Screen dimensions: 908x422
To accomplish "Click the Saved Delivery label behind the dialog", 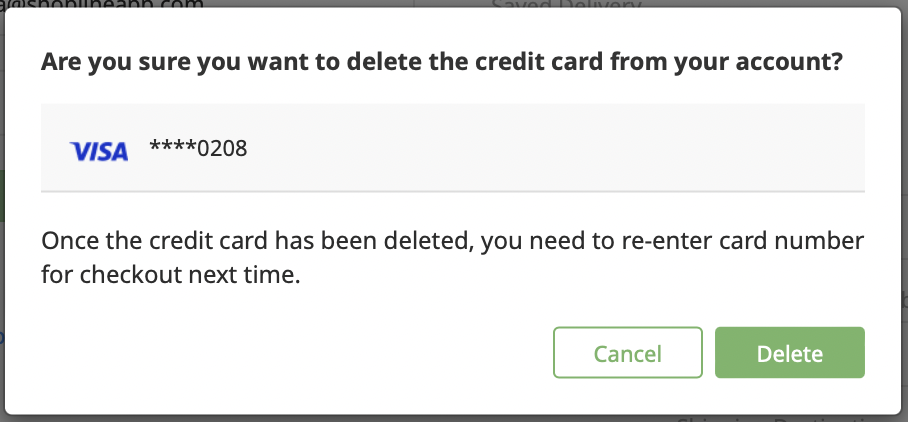I will click(566, 4).
